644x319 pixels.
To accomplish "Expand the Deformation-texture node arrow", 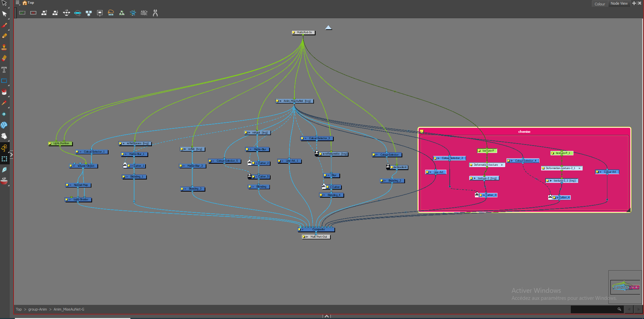I will tap(502, 165).
